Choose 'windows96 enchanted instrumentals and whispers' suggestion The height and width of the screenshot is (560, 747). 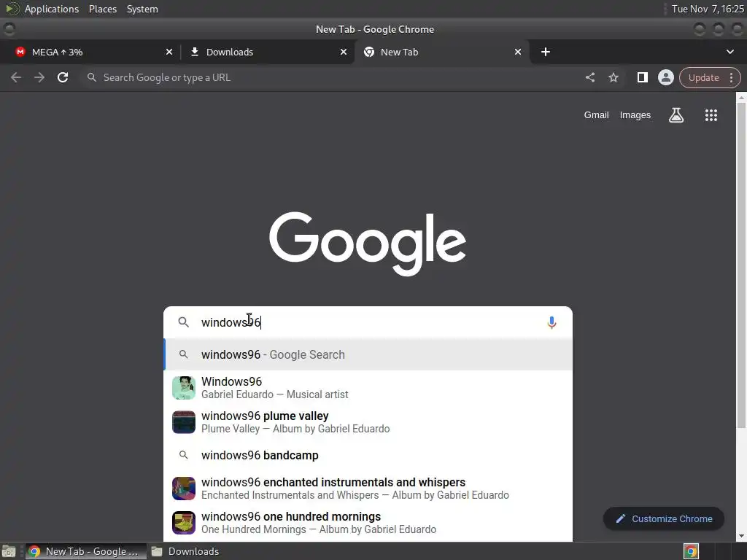tap(368, 489)
